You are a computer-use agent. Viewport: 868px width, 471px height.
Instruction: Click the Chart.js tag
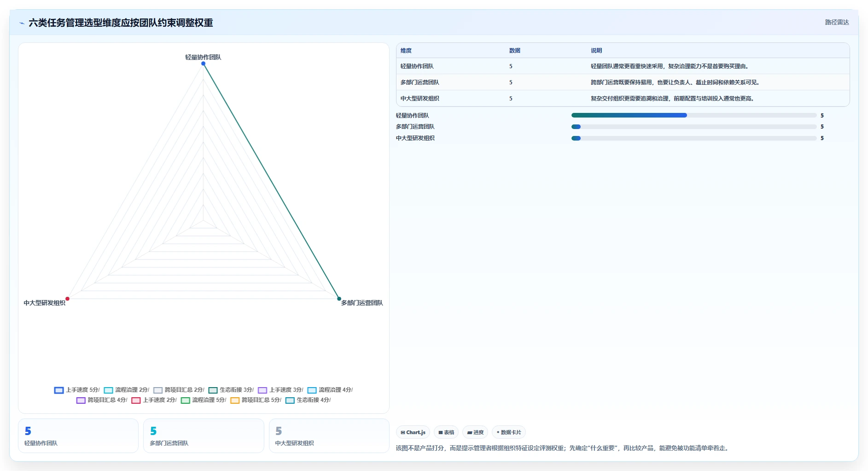413,432
